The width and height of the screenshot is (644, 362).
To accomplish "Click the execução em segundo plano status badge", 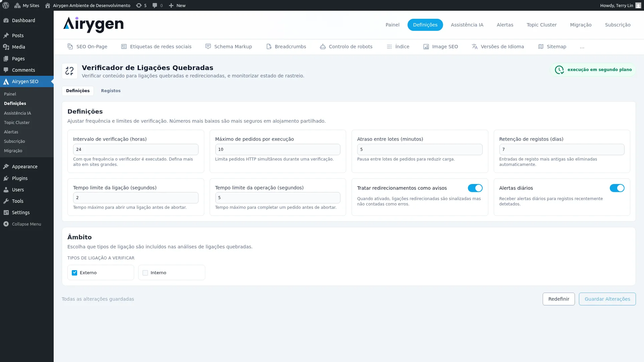I will pyautogui.click(x=593, y=70).
